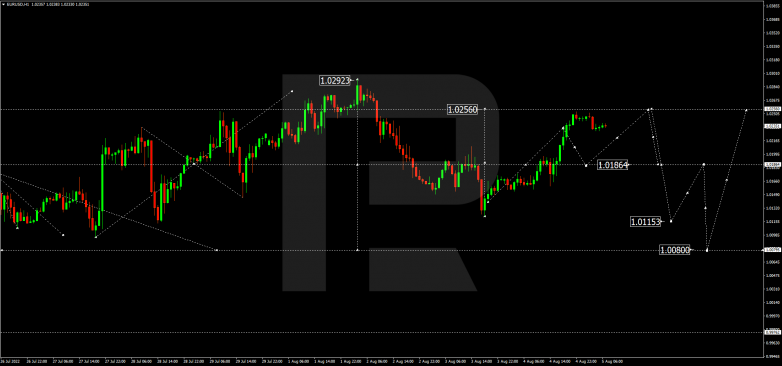Click the 1.01153 price label

(x=646, y=221)
